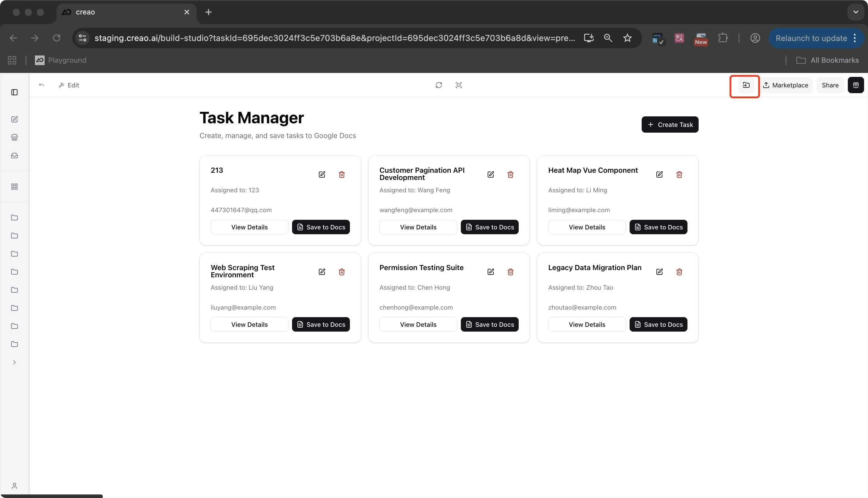Click the new chat compose sidebar icon
The width and height of the screenshot is (868, 498).
pos(14,119)
